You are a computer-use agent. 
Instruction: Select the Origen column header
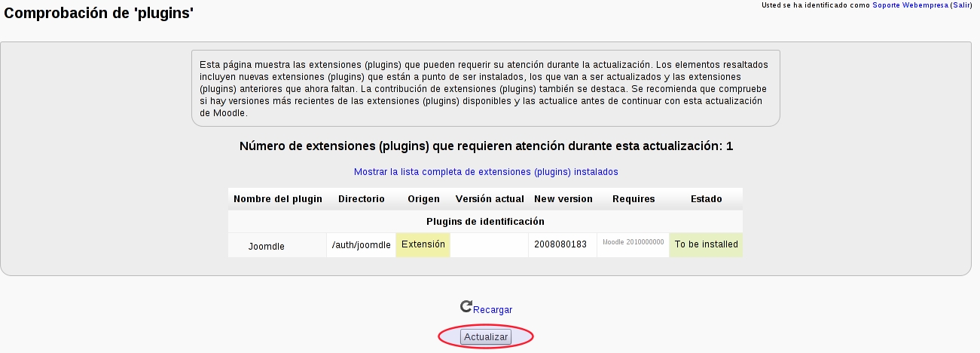click(423, 199)
